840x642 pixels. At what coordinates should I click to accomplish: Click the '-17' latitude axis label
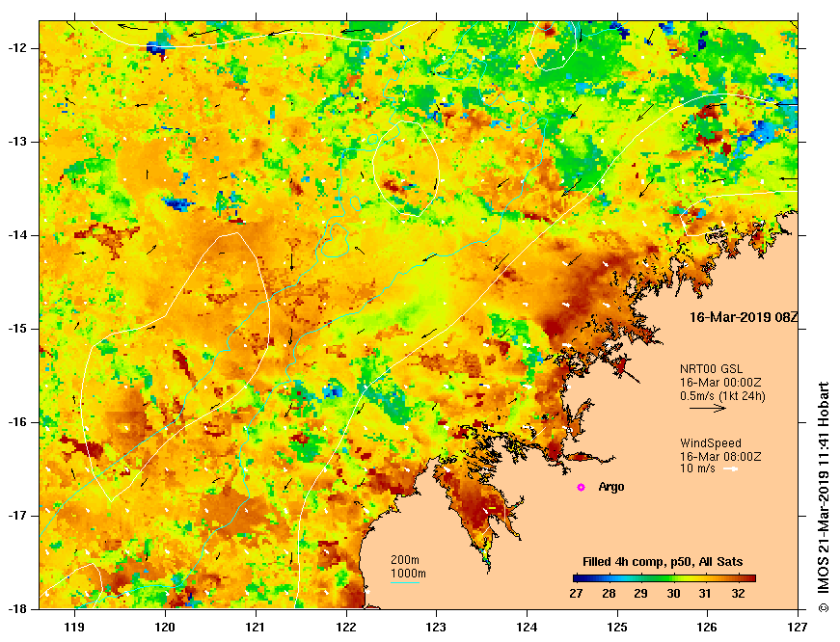pos(16,516)
